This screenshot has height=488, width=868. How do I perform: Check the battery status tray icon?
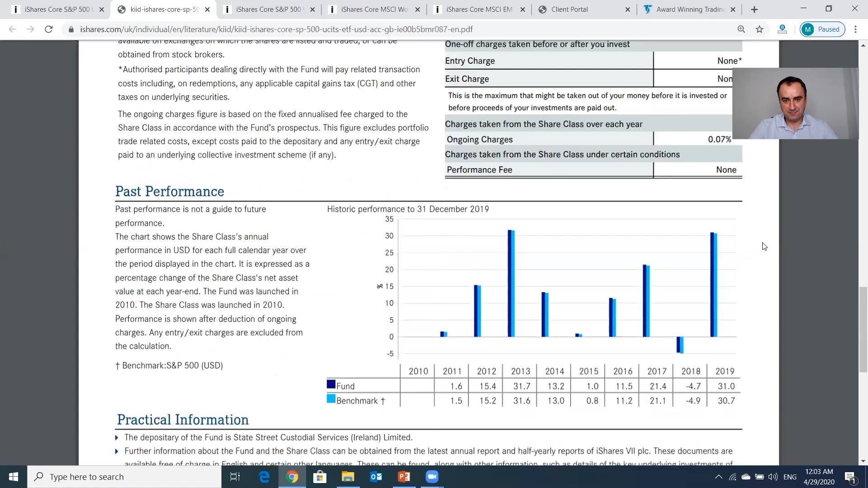[759, 477]
